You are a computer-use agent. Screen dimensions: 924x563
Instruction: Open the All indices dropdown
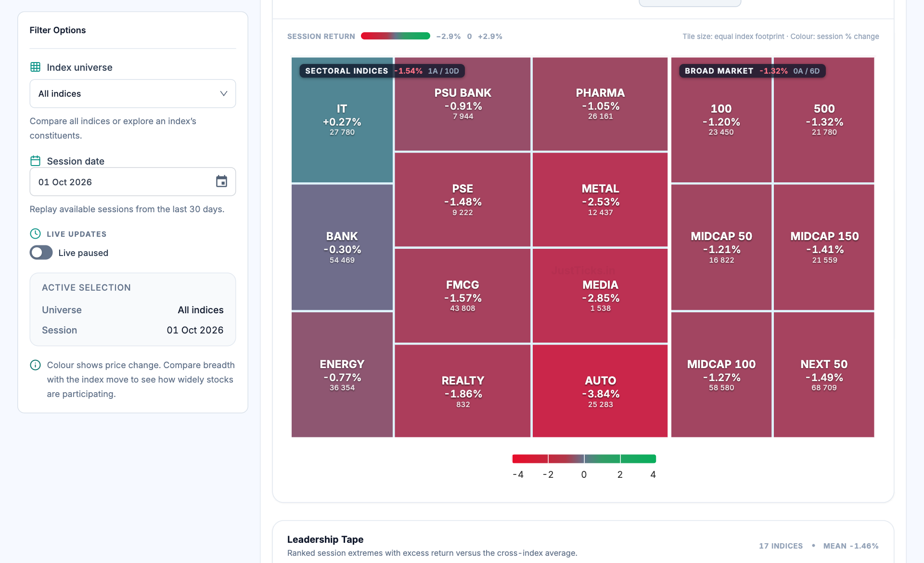point(133,94)
